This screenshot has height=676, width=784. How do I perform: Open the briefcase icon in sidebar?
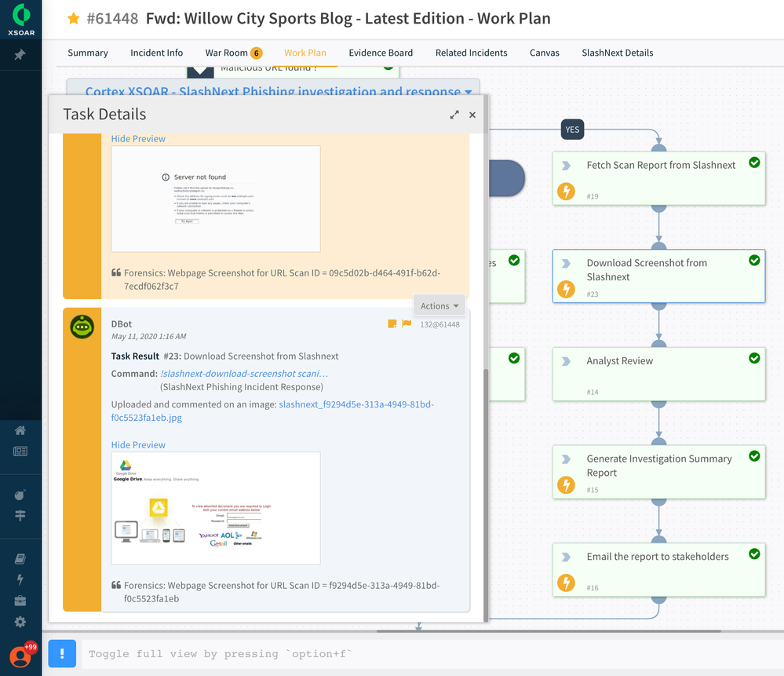(x=20, y=601)
